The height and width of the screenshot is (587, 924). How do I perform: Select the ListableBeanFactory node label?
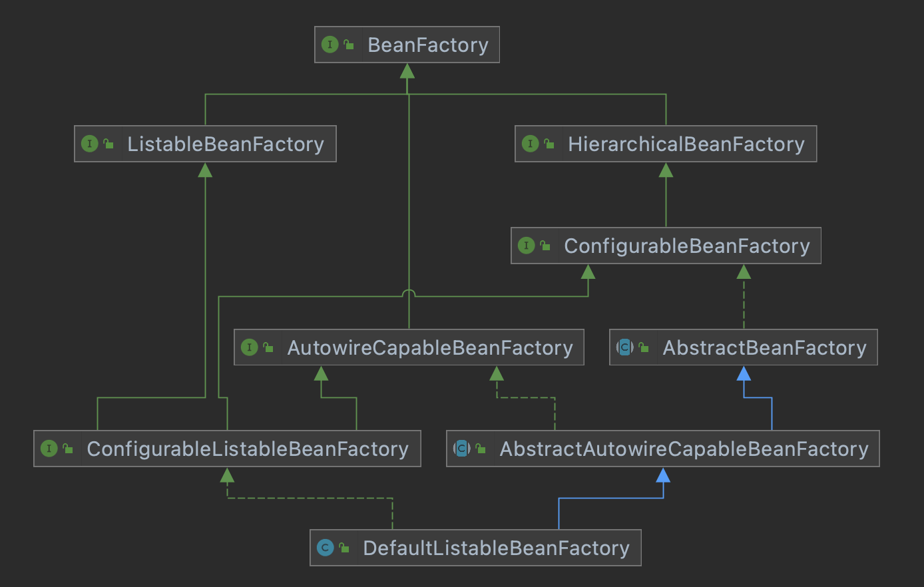coord(226,144)
